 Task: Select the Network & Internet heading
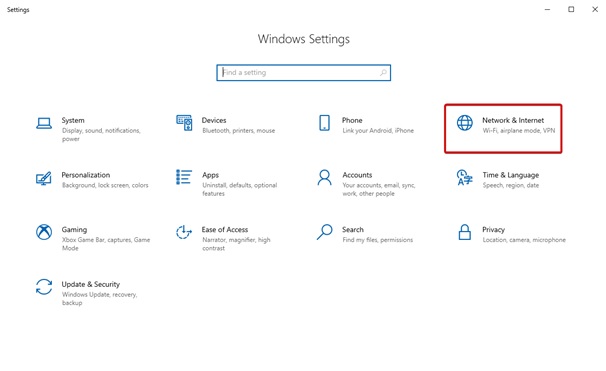[x=513, y=120]
